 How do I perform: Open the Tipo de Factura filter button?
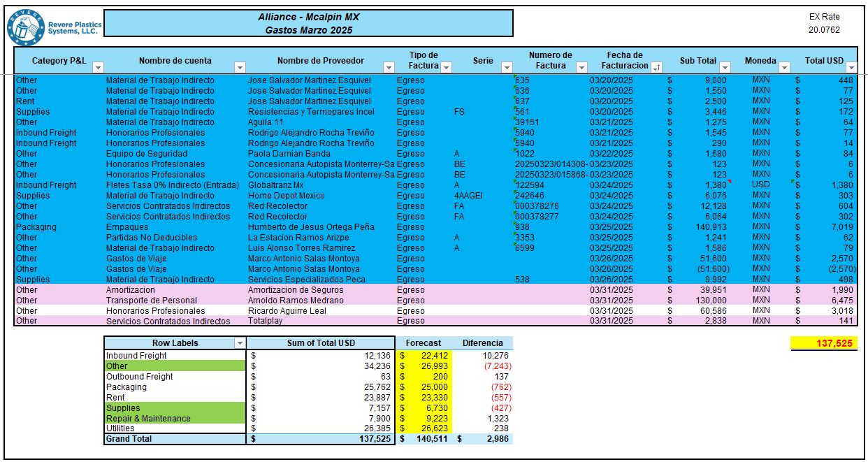(x=447, y=67)
